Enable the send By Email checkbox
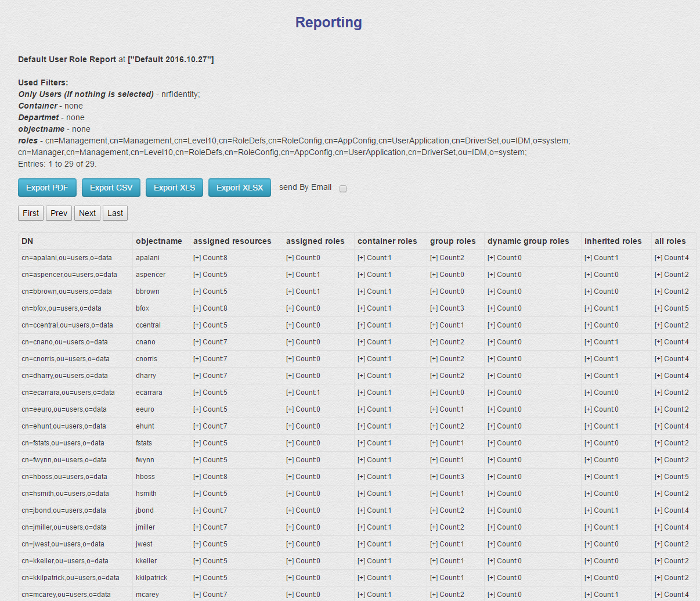Viewport: 700px width, 601px height. [x=343, y=189]
